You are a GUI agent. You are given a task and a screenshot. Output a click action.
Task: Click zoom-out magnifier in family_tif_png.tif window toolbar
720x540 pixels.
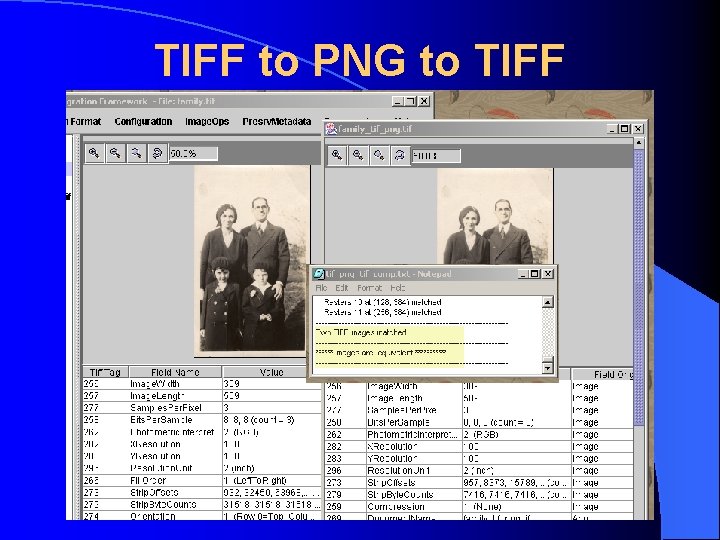[x=358, y=155]
